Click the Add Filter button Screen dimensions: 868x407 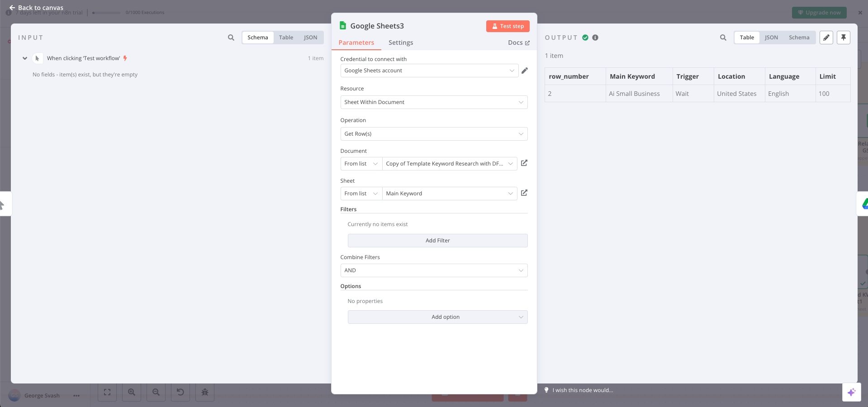(437, 241)
